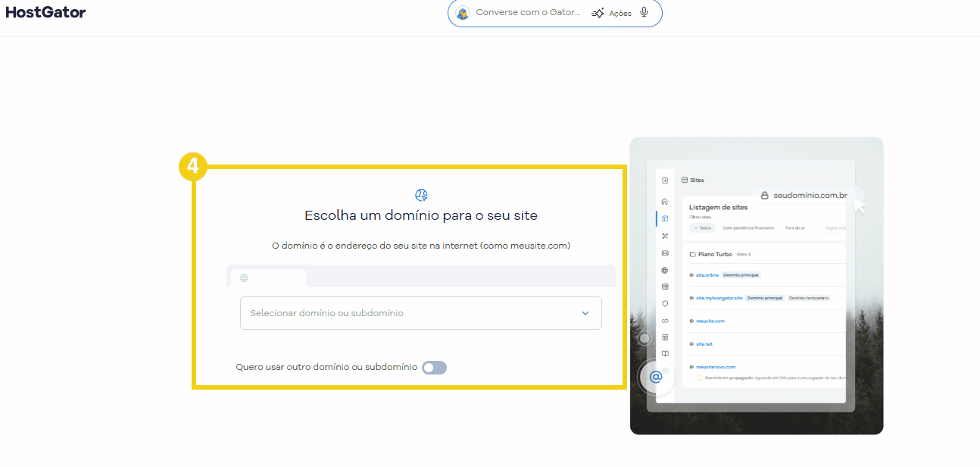Click the globe icon above the domain heading

coord(421,195)
